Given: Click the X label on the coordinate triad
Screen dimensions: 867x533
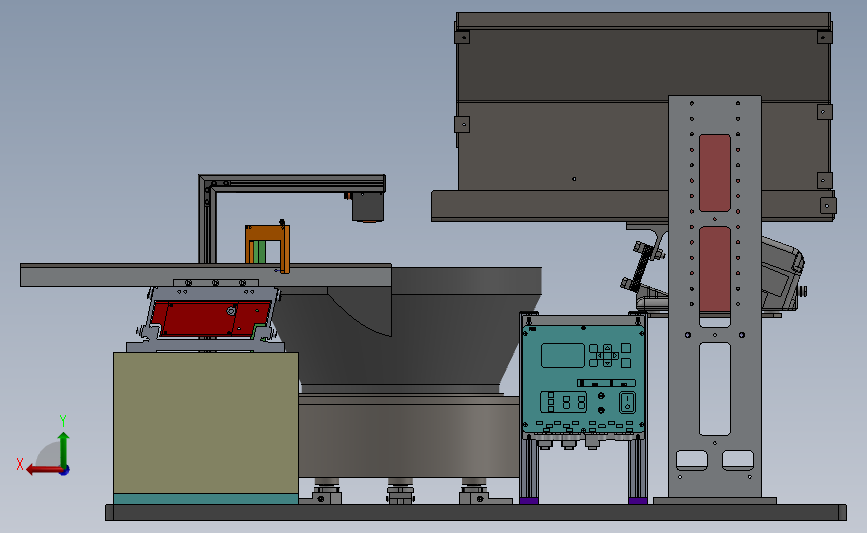Looking at the screenshot, I should (20, 464).
